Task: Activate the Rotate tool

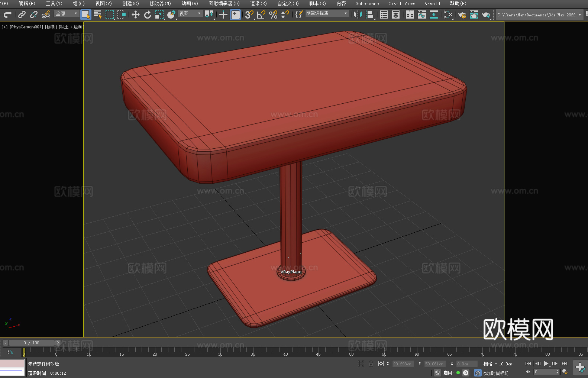Action: tap(148, 14)
